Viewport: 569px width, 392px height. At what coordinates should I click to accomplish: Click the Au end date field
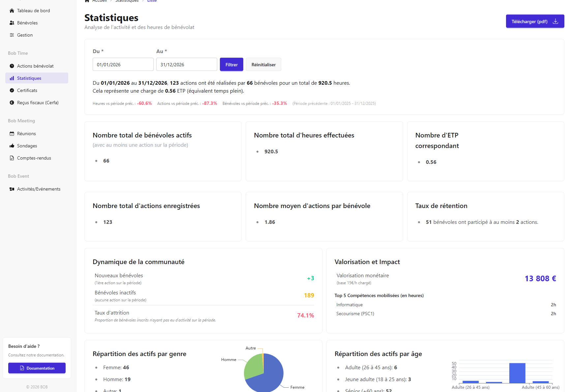187,64
